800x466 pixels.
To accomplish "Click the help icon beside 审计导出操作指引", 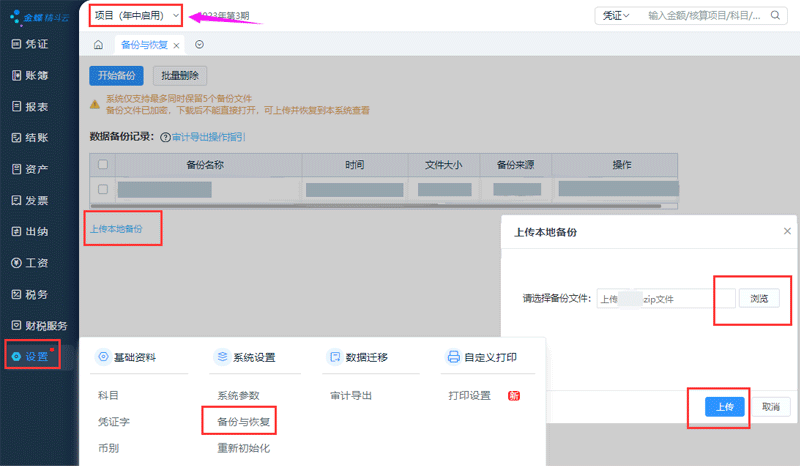I will [x=165, y=137].
